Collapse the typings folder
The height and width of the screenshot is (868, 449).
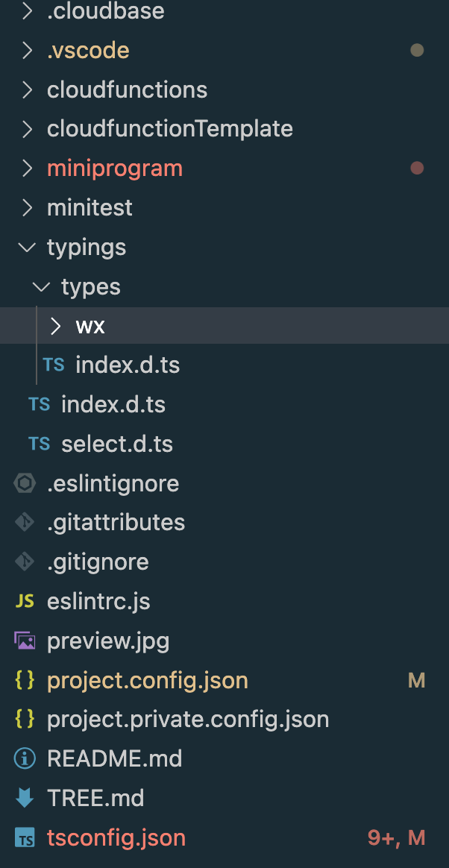point(27,248)
